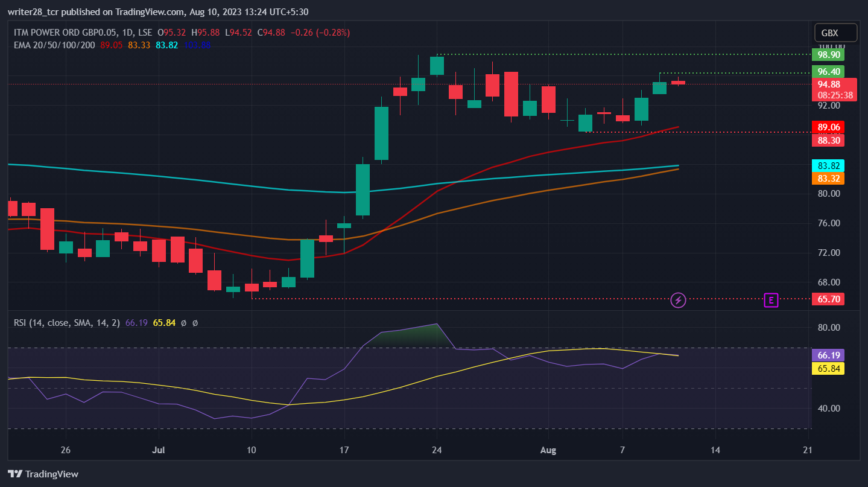Screen dimensions: 868x487
Task: Click the RSI 65.84 yellow value label
Action: coord(828,368)
